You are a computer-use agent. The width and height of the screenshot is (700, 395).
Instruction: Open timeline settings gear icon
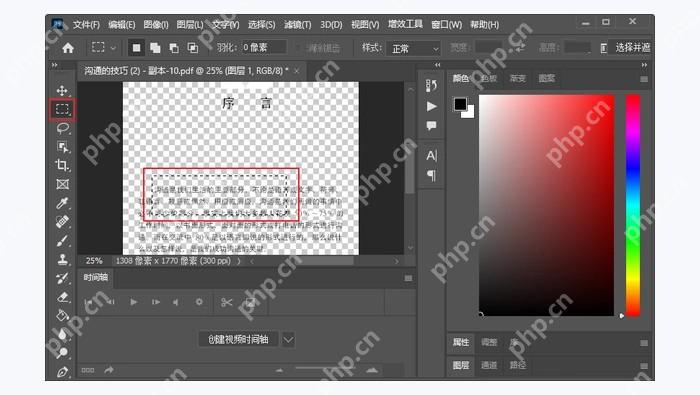199,302
